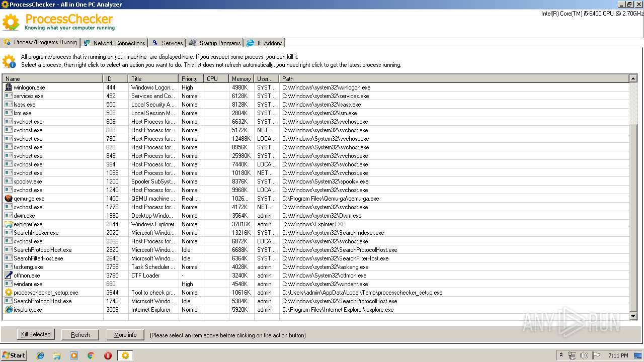644x362 pixels.
Task: Click the volume icon in system tray
Action: [x=584, y=355]
